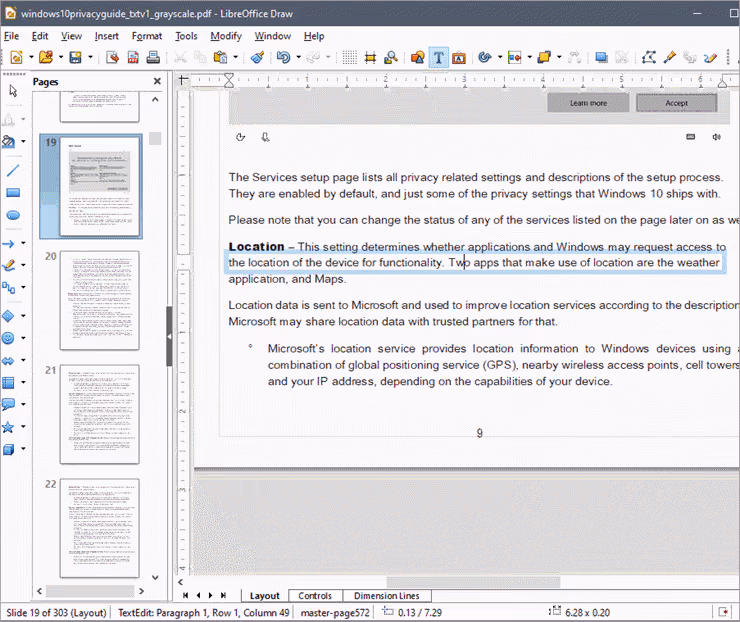Click the Fontwork text icon
This screenshot has height=622, width=740.
(459, 58)
